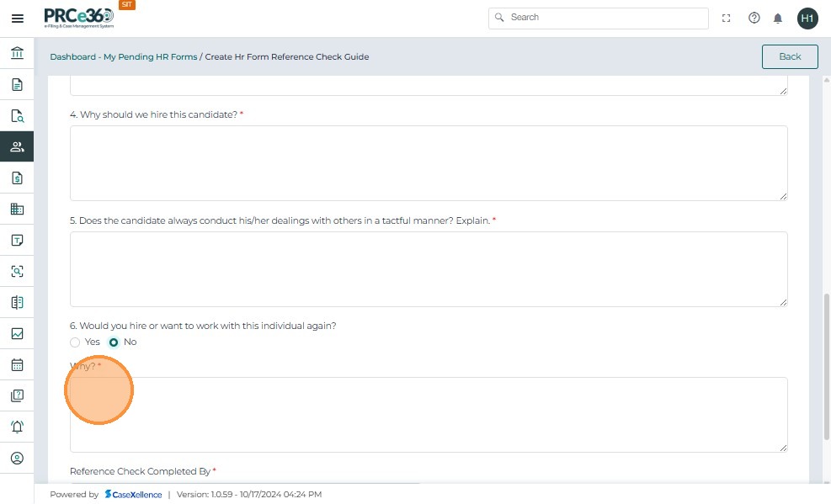831x504 pixels.
Task: Click the courthouse icon in the sidebar
Action: [17, 54]
